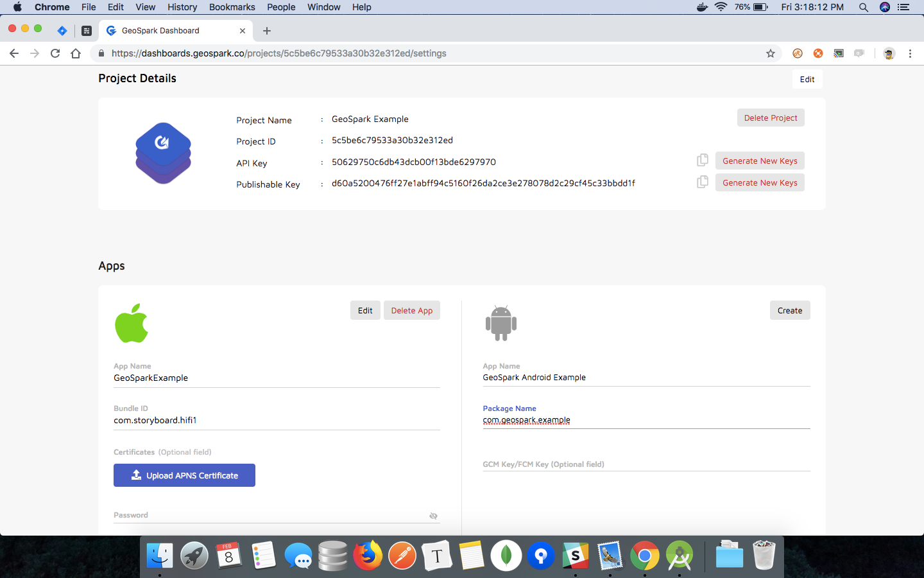Click the GCM Key/FCM Key field
Viewport: 924px width, 578px height.
646,464
